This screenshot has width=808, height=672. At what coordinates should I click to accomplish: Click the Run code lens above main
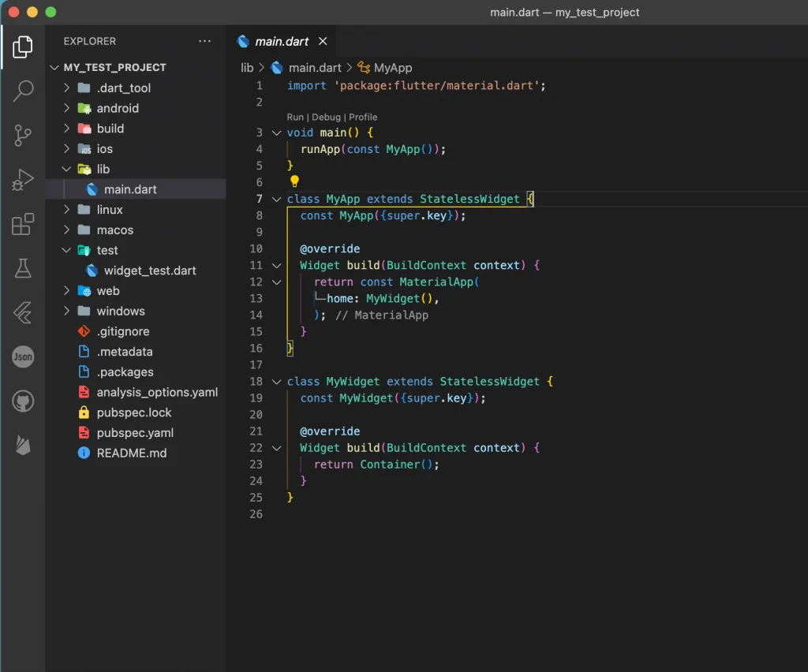pos(295,117)
